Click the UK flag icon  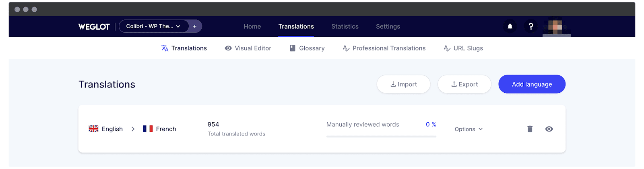(x=93, y=129)
